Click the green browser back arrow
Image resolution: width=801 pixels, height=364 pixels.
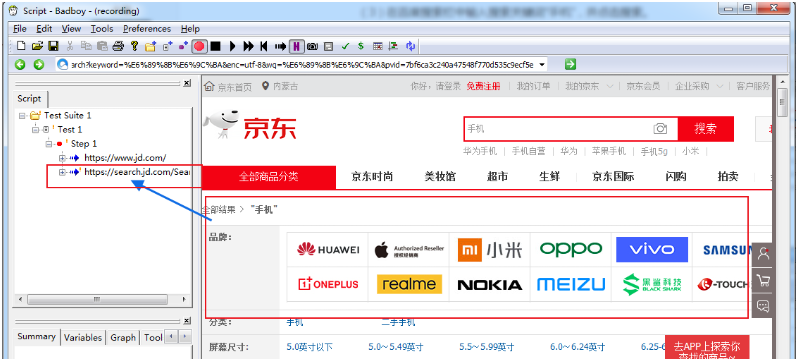pos(20,64)
